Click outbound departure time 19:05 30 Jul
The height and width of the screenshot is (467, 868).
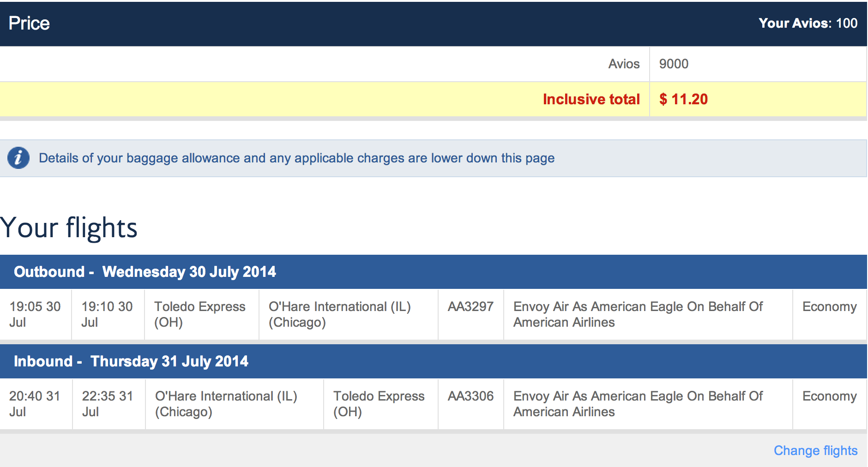(x=35, y=314)
